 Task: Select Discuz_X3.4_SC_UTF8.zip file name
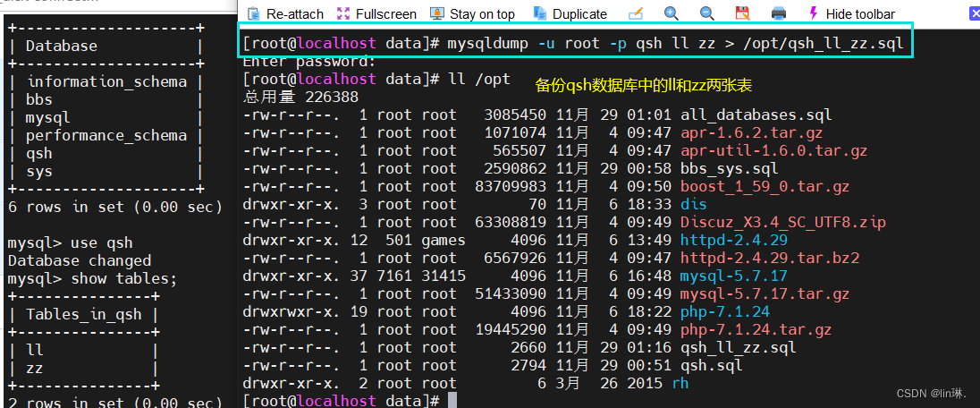coord(783,223)
